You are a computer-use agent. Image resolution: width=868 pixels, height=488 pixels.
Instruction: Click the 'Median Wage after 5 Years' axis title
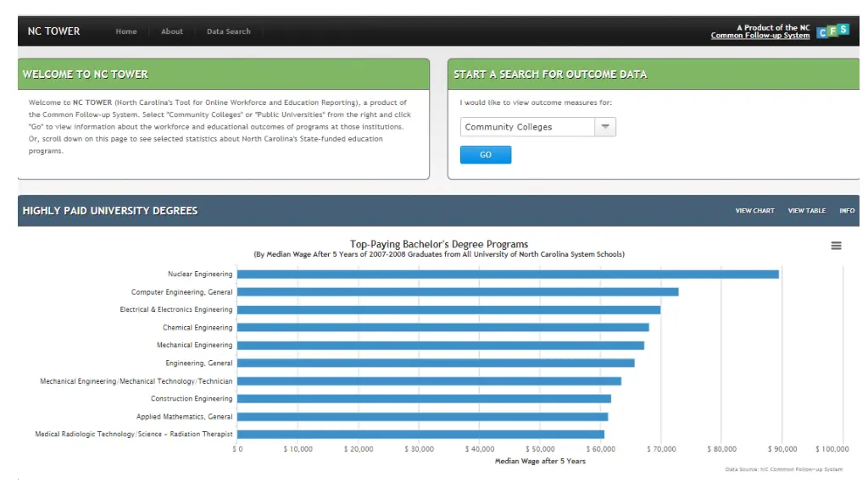click(x=540, y=461)
